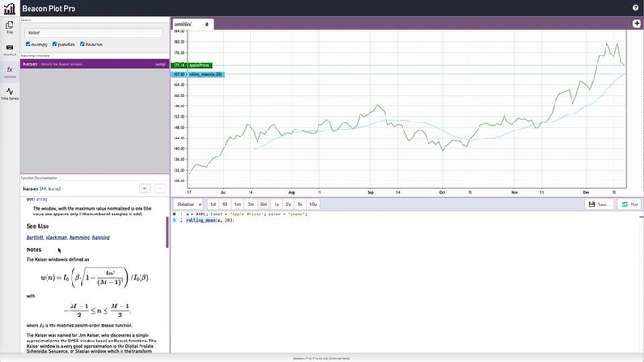
Task: Click the Save button with disk icon
Action: [598, 204]
